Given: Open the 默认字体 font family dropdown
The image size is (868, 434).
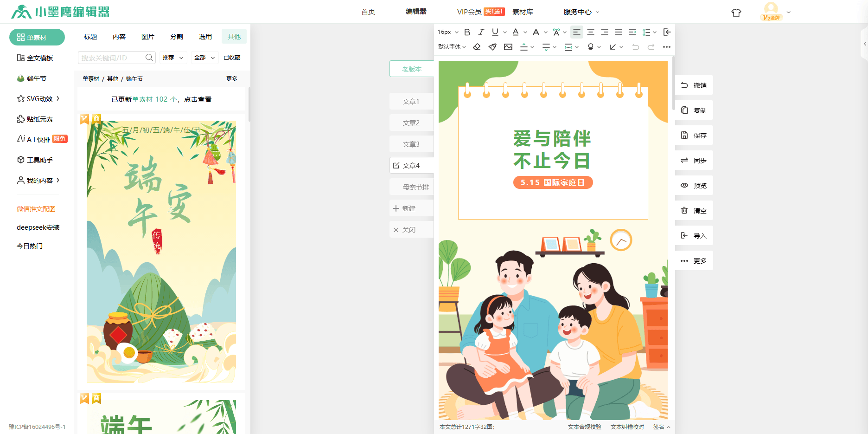Looking at the screenshot, I should [x=452, y=47].
